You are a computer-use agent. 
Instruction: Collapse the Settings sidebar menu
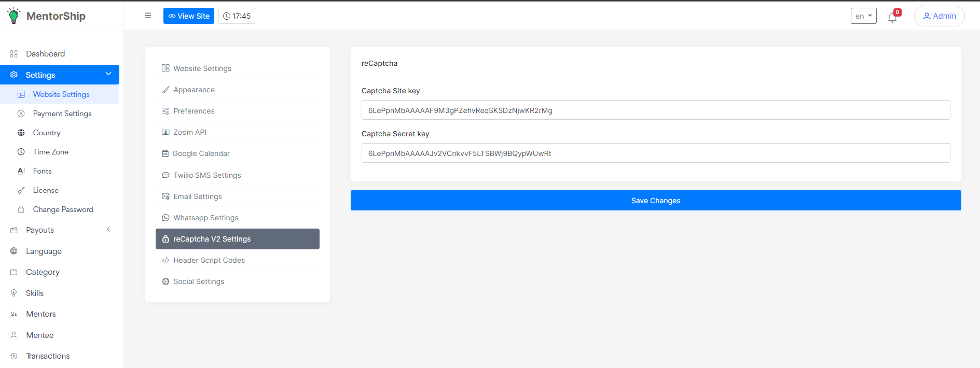tap(108, 74)
